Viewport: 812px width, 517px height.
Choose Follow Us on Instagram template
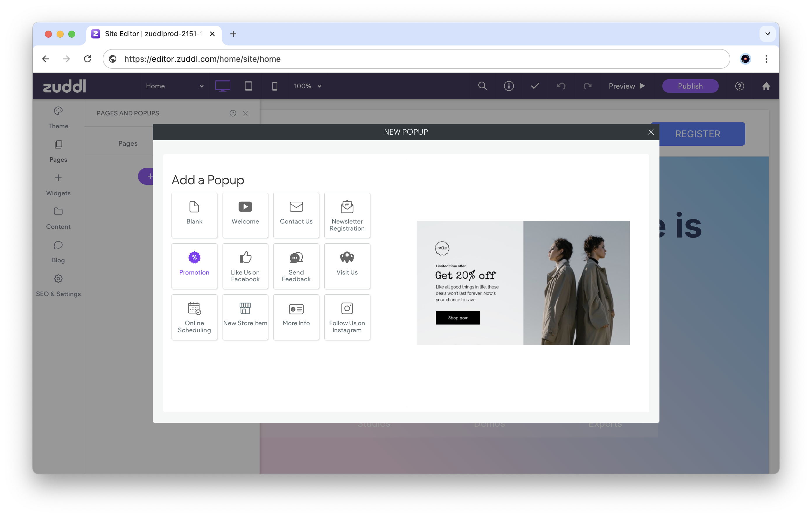[347, 317]
